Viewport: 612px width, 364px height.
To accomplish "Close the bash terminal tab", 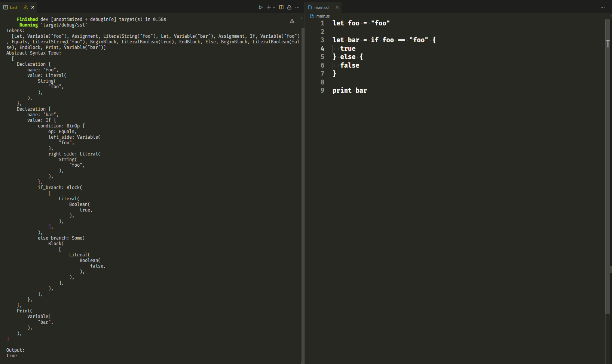I will click(33, 7).
